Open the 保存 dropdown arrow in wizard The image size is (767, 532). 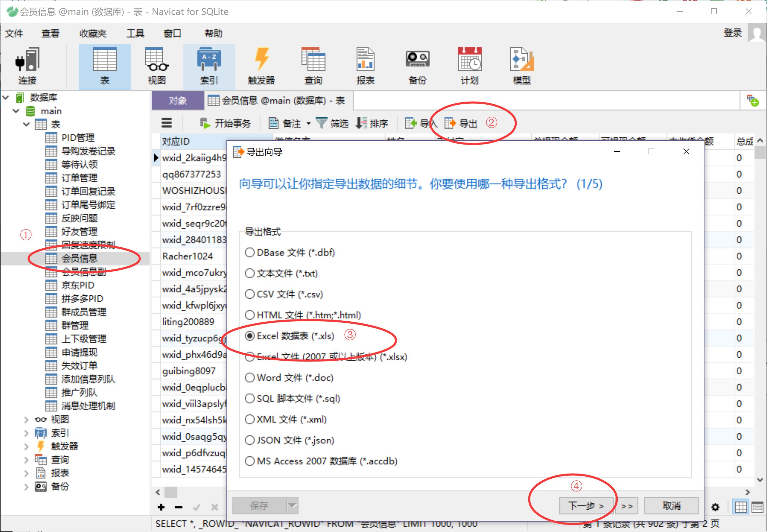point(292,506)
